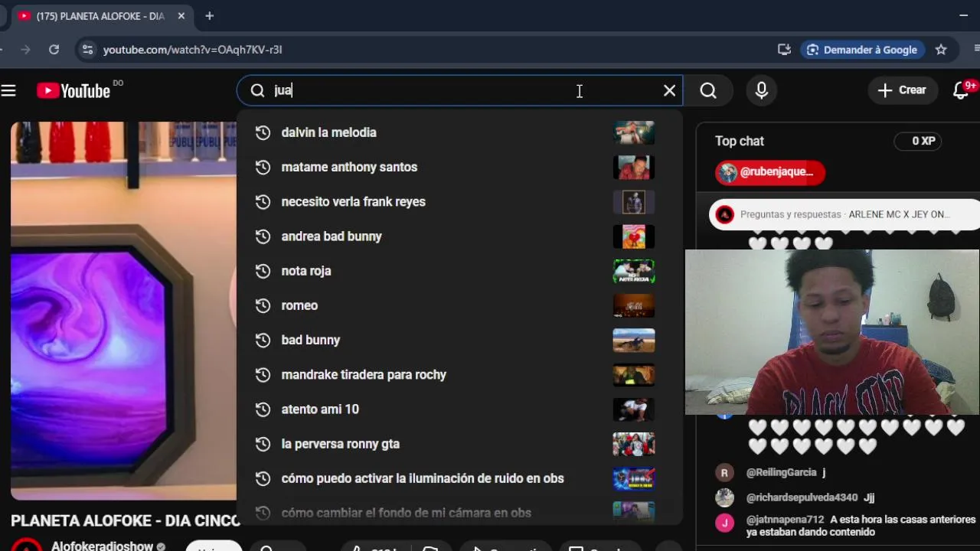Open the Alofokeradioshow channel avatar
980x551 pixels.
[x=27, y=545]
